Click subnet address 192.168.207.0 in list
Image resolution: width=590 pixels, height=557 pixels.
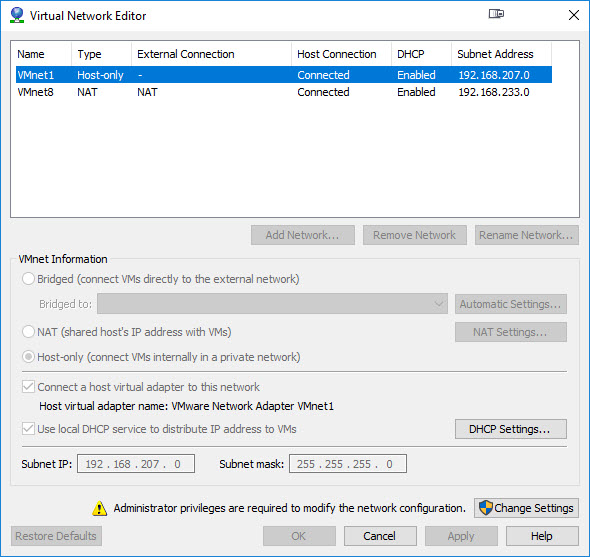494,75
